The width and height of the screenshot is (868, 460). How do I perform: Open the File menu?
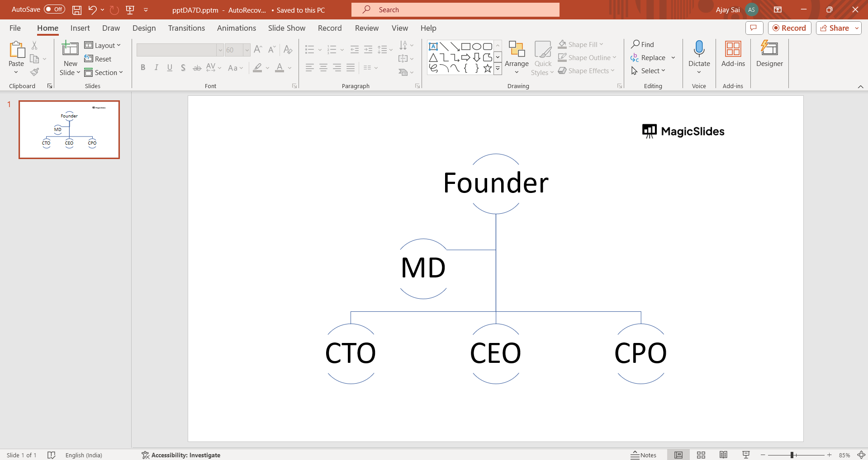point(15,28)
